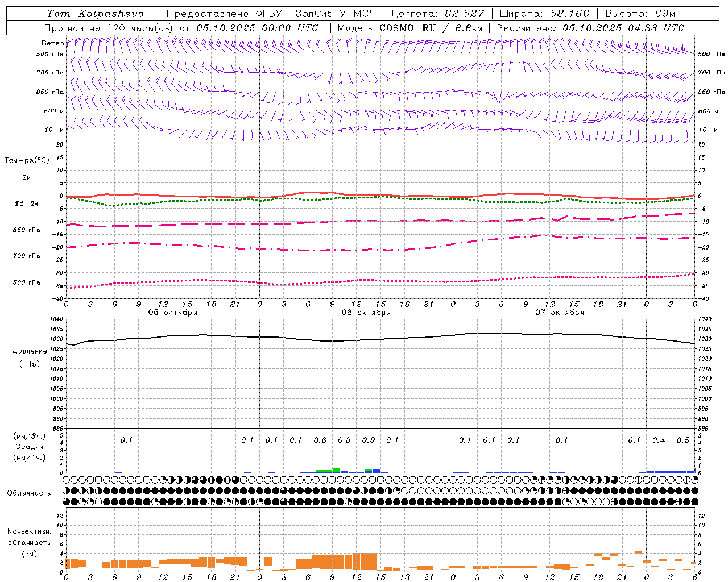This screenshot has height=582, width=728.
Task: Select the Td 2м dew point legend entry
Action: coord(26,206)
